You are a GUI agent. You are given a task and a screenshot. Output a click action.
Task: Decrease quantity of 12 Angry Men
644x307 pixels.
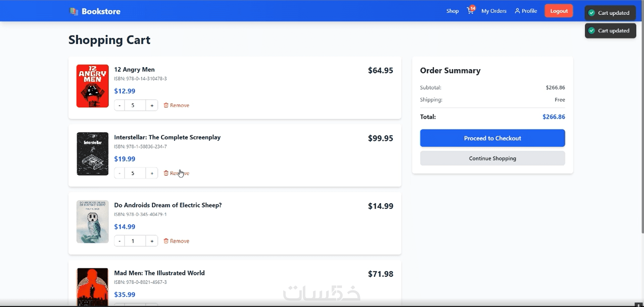(119, 105)
